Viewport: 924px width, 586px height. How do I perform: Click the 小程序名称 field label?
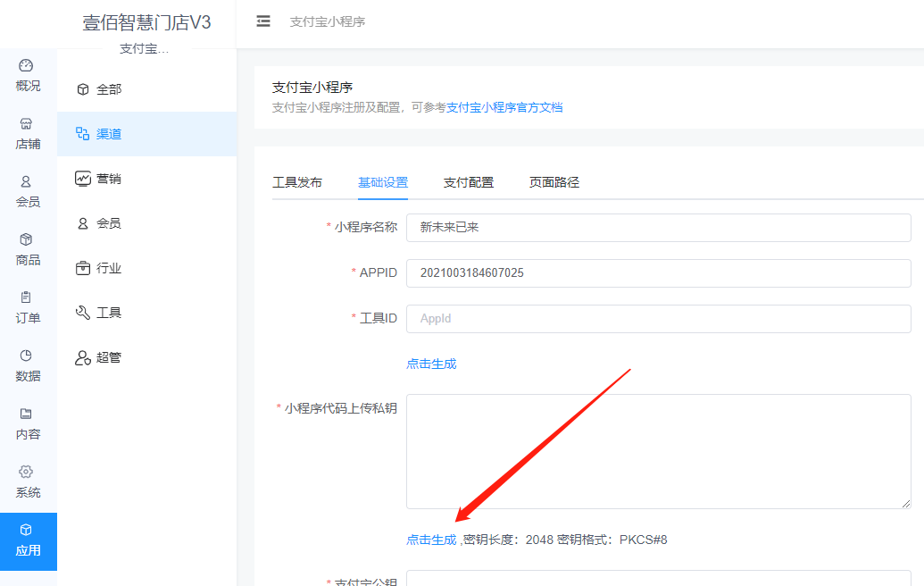pos(366,227)
